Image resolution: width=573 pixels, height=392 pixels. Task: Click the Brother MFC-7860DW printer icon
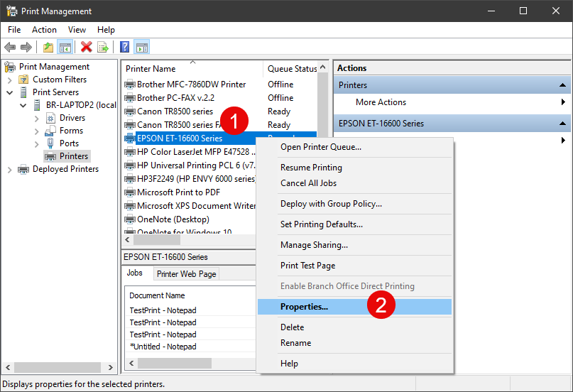[129, 85]
